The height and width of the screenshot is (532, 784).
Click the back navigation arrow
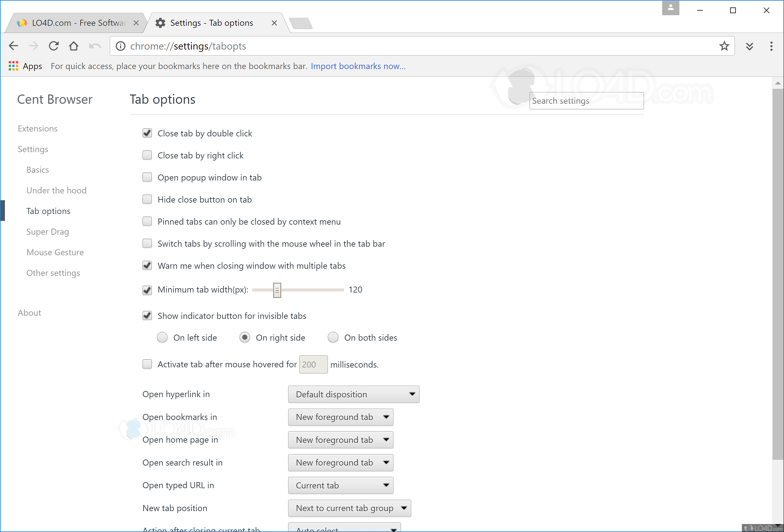pos(13,46)
